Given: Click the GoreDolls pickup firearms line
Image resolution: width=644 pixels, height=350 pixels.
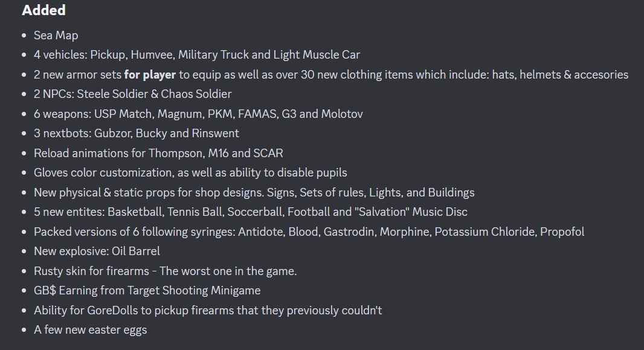Looking at the screenshot, I should click(208, 311).
